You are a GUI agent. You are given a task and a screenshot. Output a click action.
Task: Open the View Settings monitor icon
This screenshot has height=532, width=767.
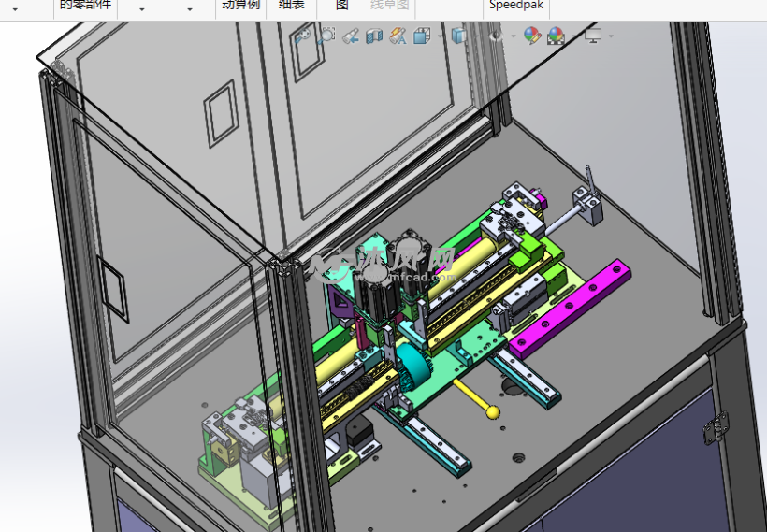click(592, 36)
